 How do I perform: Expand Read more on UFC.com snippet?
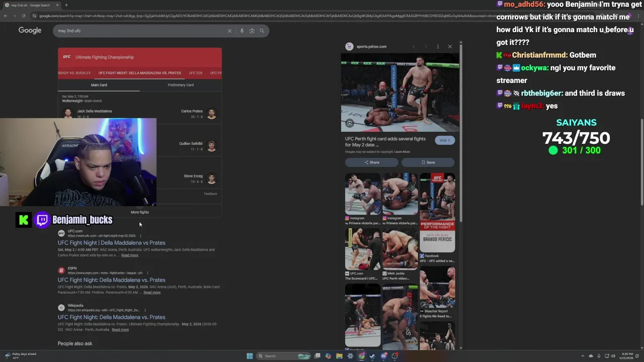coord(129,255)
